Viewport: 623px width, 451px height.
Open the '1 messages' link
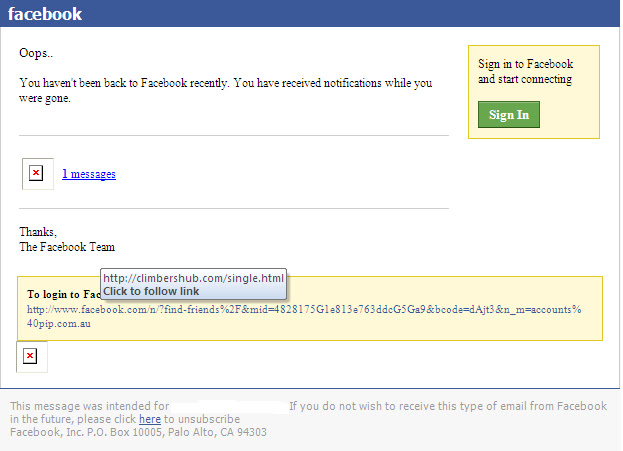[89, 174]
